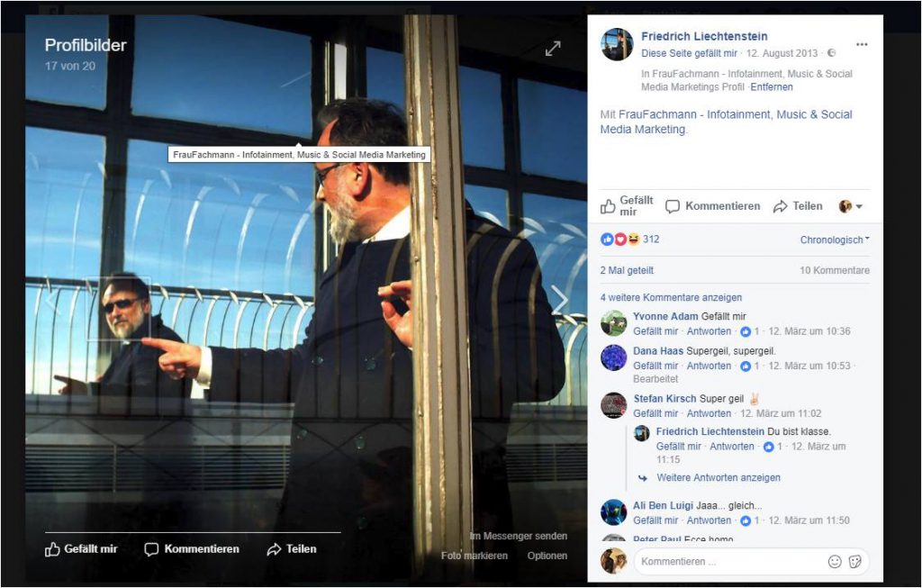This screenshot has height=588, width=922.
Task: Toggle Gefällt mir below the photo
Action: pyautogui.click(x=82, y=549)
